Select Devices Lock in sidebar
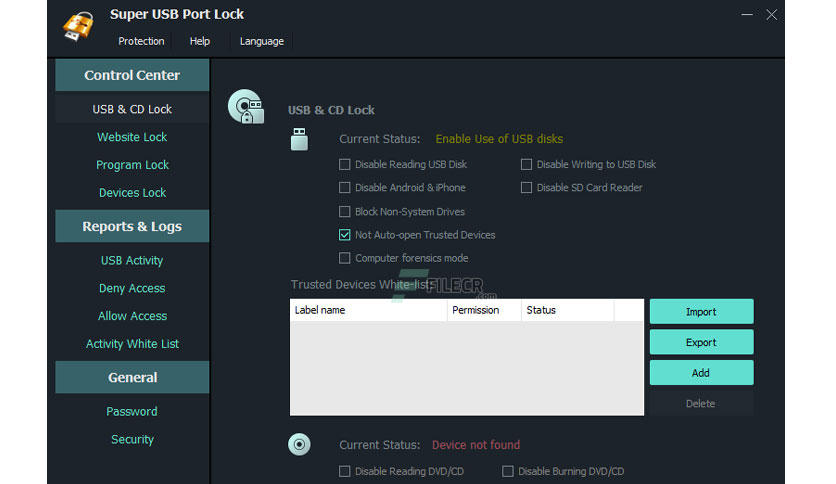 (132, 193)
